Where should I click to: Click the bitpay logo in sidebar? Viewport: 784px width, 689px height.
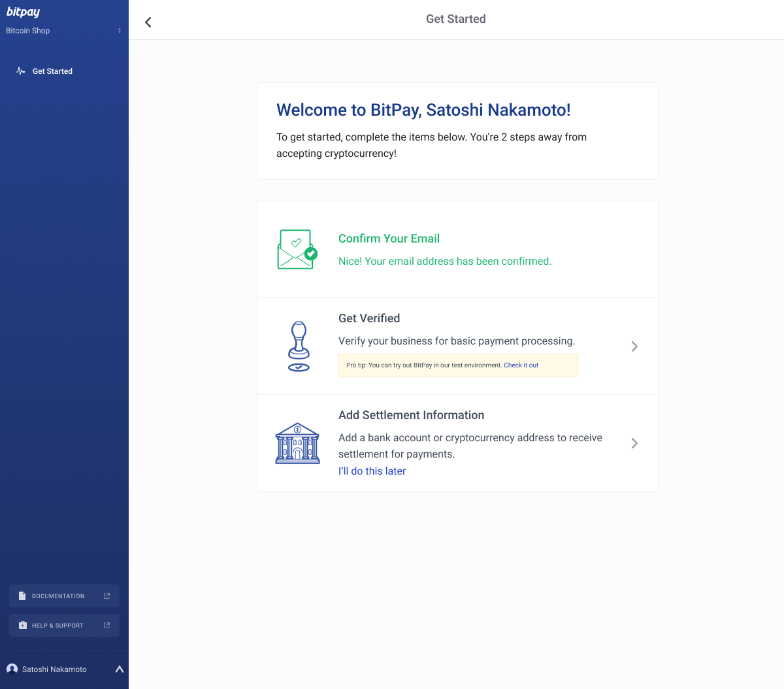pos(23,12)
